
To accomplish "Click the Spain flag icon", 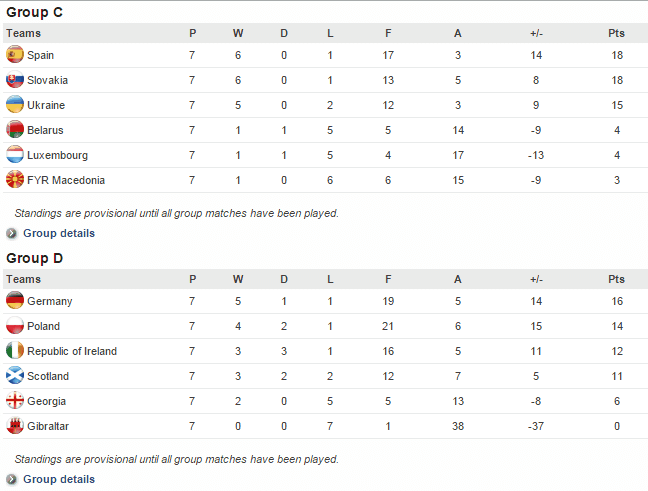I will [x=15, y=55].
